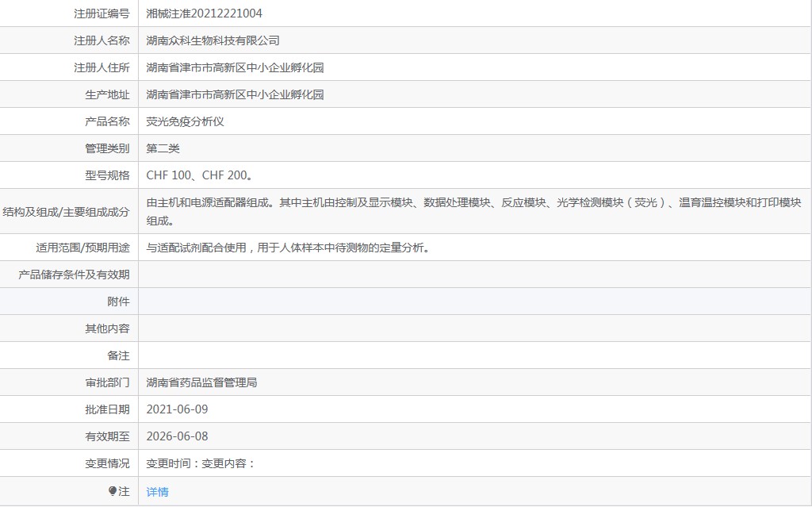Screen dimensions: 812x507
Task: Click the 变更情况 label
Action: point(107,463)
